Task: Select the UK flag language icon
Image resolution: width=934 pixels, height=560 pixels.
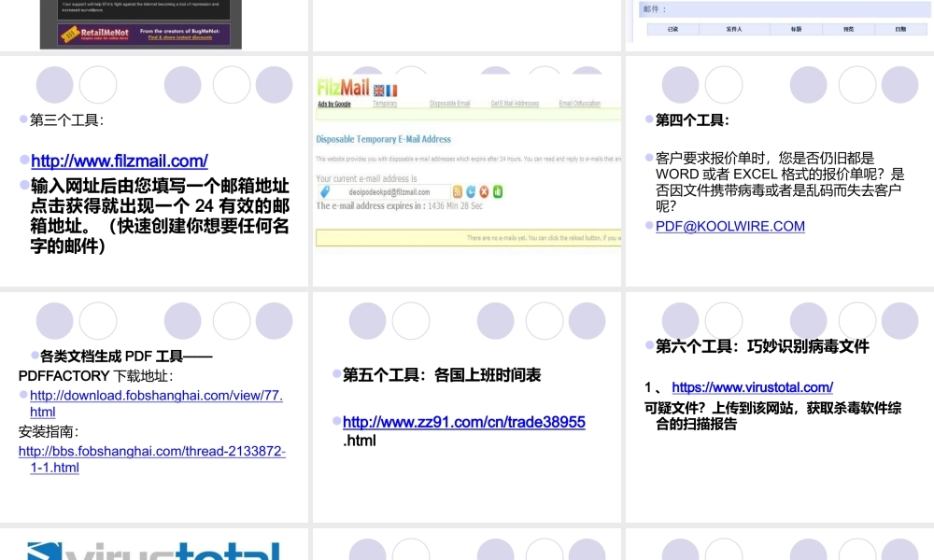Action: point(379,91)
